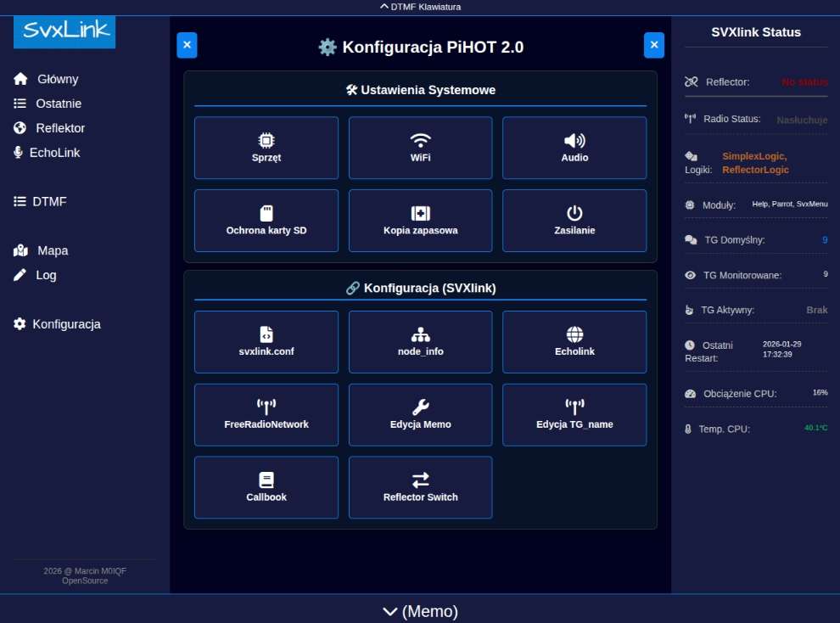Select Reflektor in the sidebar menu
This screenshot has width=840, height=623.
[x=59, y=128]
